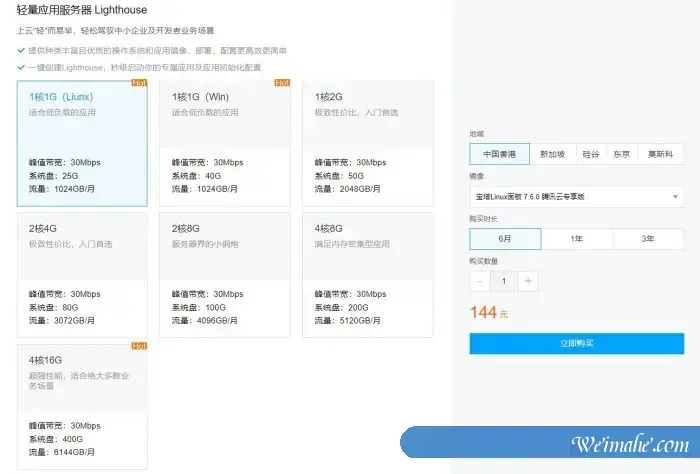Increase quantity with the plus button
The image size is (700, 474).
(528, 281)
